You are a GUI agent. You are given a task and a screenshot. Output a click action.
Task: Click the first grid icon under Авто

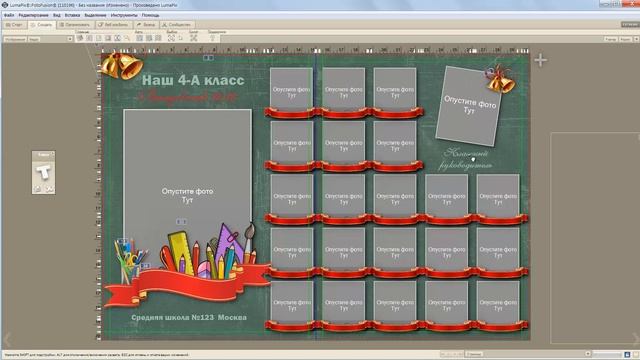(x=140, y=38)
